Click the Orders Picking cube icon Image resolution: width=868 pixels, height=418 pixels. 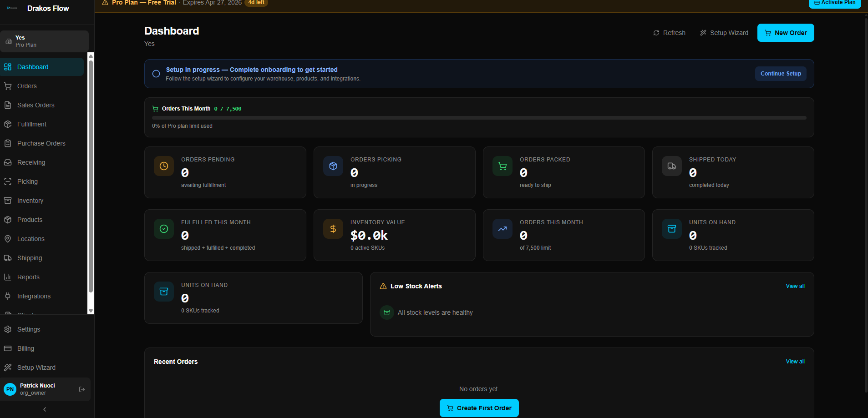tap(333, 166)
